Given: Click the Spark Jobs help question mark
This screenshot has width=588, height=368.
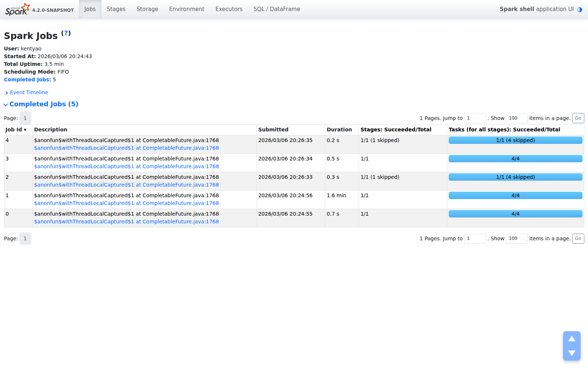Looking at the screenshot, I should (66, 33).
